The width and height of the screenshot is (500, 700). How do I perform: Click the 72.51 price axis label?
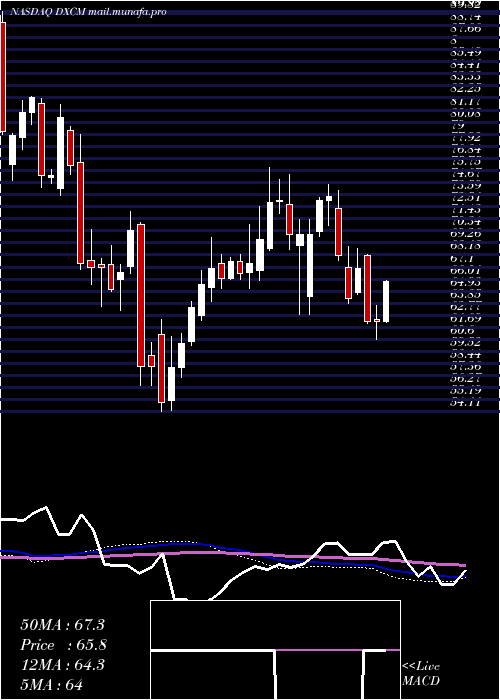tap(466, 198)
